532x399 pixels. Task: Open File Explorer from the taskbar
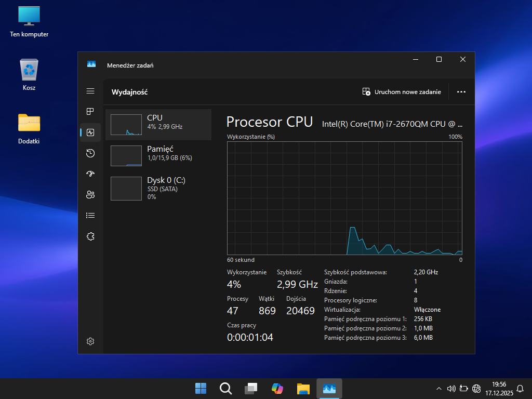(x=303, y=388)
